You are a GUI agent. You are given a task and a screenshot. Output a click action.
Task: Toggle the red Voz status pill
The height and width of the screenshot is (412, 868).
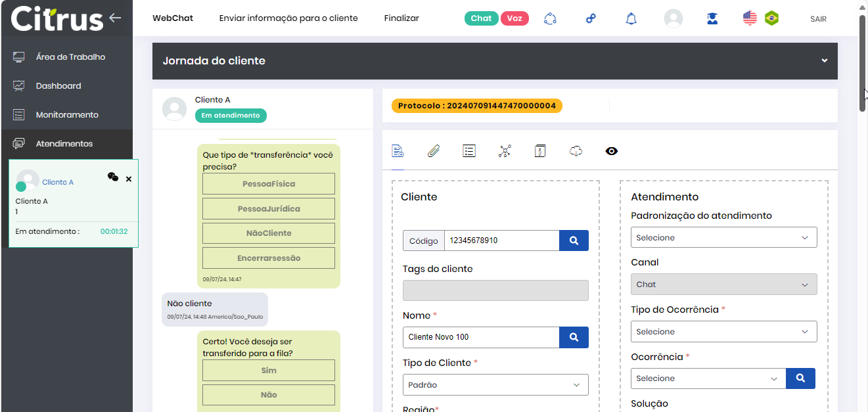point(514,18)
